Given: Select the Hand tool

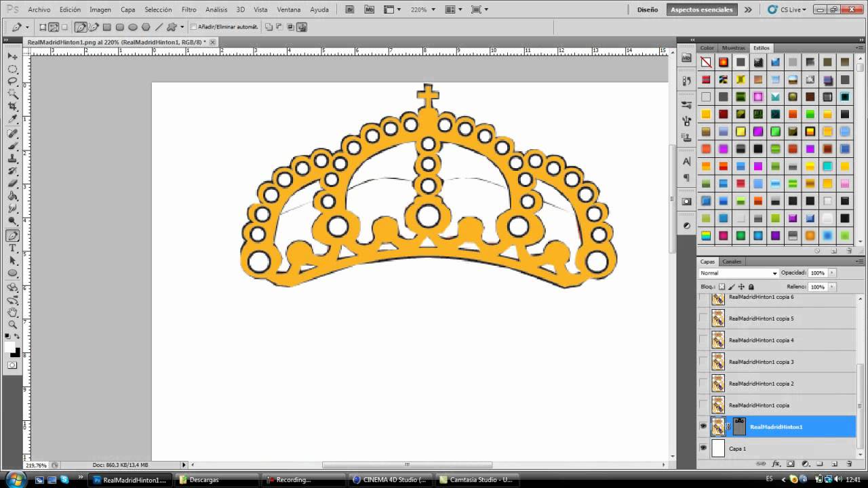Looking at the screenshot, I should click(x=12, y=312).
